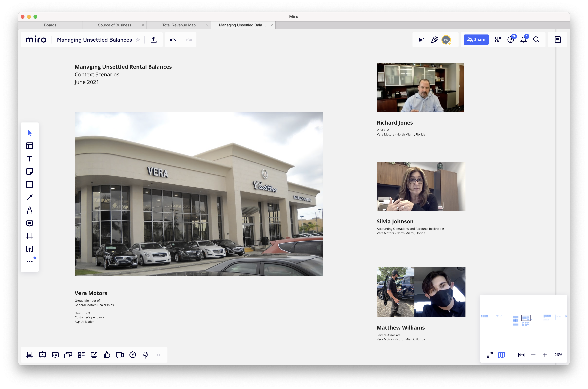Select the Pen tool
588x389 pixels.
click(x=29, y=210)
